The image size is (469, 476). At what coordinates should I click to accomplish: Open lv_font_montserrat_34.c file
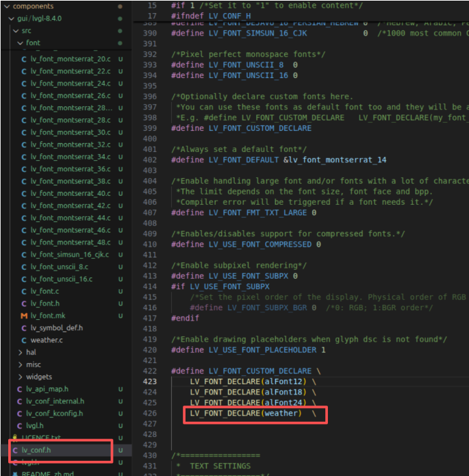[71, 157]
